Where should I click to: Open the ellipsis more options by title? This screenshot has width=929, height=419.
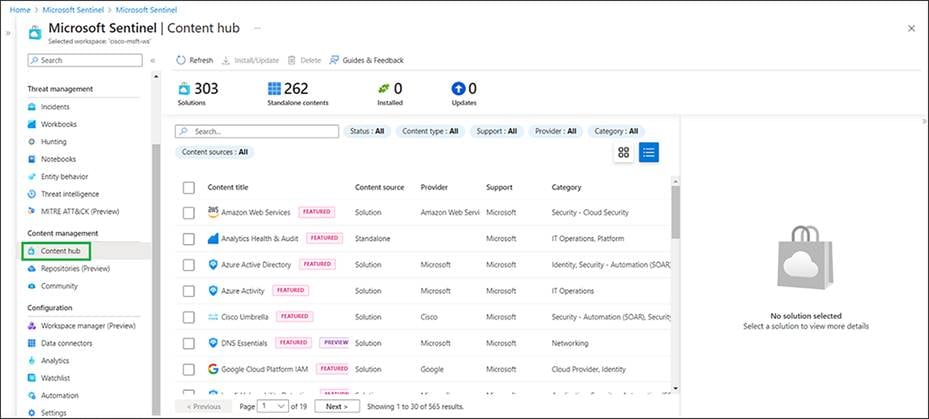[x=257, y=28]
